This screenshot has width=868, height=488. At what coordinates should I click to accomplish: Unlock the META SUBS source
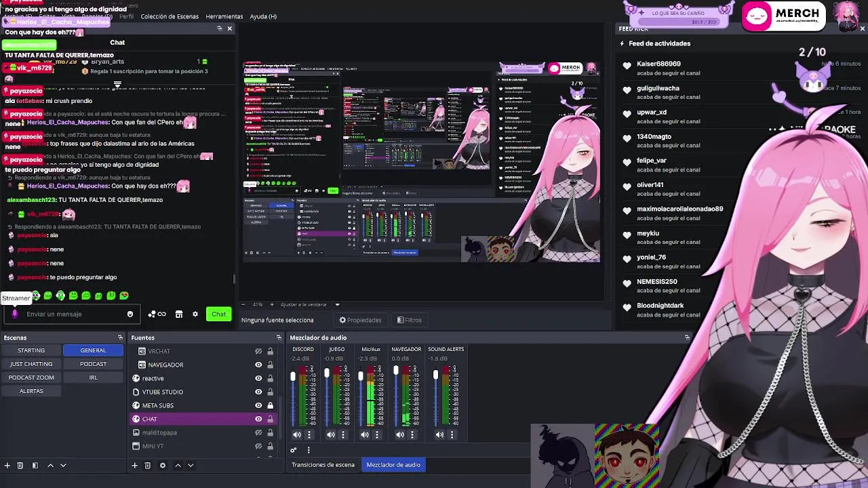point(270,405)
